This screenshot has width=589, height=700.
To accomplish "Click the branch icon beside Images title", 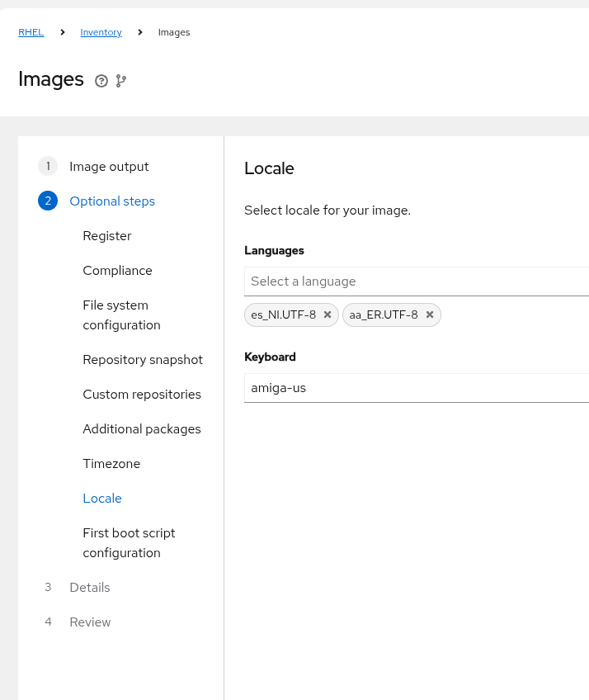I will click(121, 81).
